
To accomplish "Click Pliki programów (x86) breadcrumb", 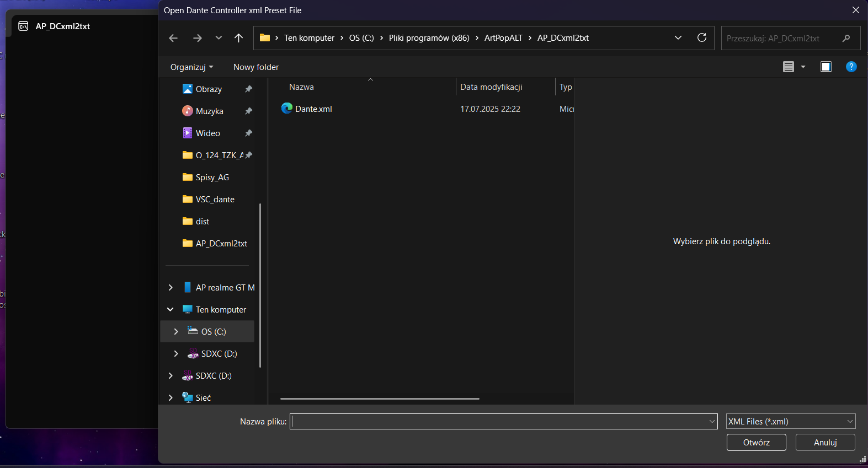I will point(429,38).
